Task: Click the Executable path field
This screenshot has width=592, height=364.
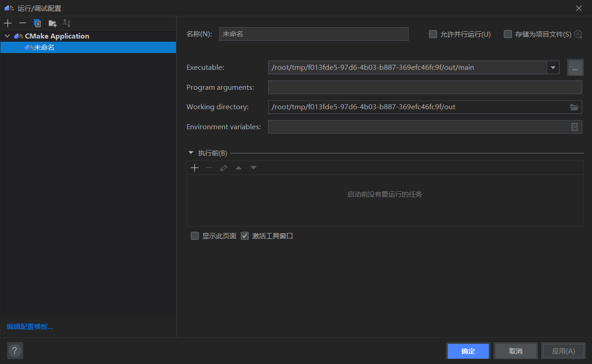Action: 407,68
